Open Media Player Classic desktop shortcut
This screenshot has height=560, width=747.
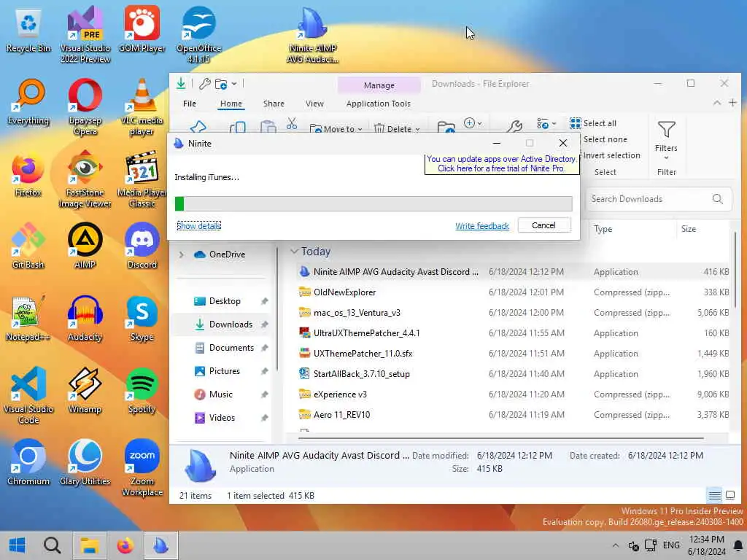[x=142, y=179]
